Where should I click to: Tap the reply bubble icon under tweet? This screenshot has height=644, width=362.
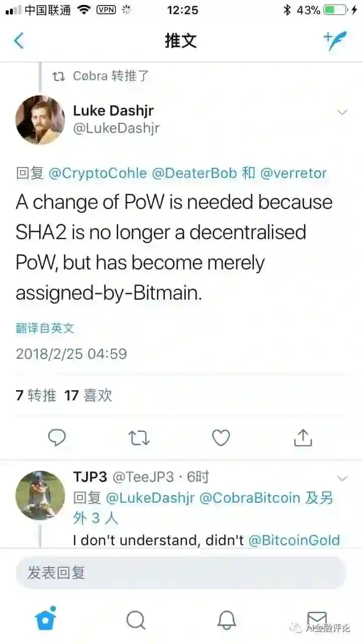click(57, 438)
